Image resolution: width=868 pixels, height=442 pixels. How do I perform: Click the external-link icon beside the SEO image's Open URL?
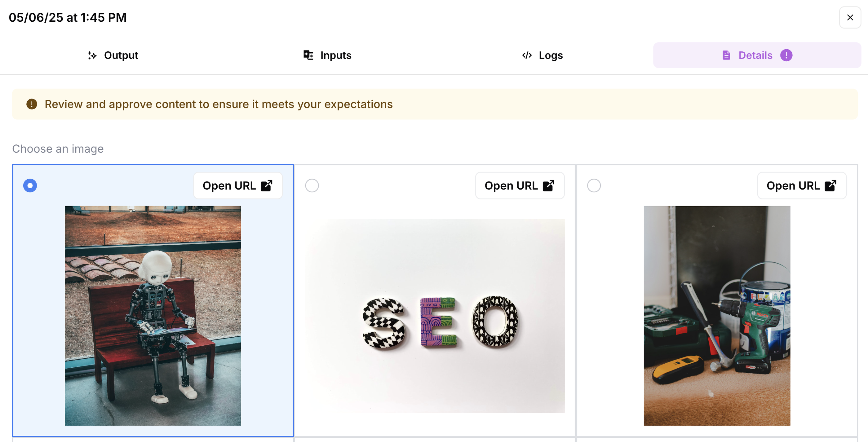(x=549, y=185)
